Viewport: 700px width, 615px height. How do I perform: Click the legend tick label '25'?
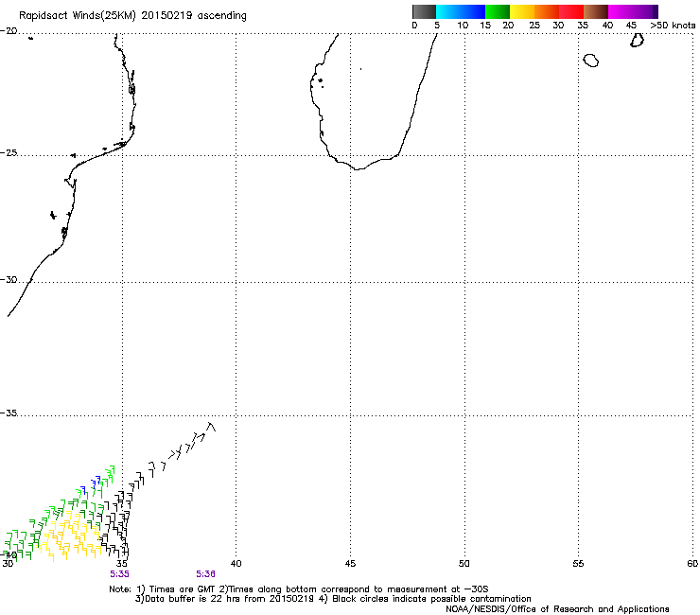pyautogui.click(x=534, y=26)
